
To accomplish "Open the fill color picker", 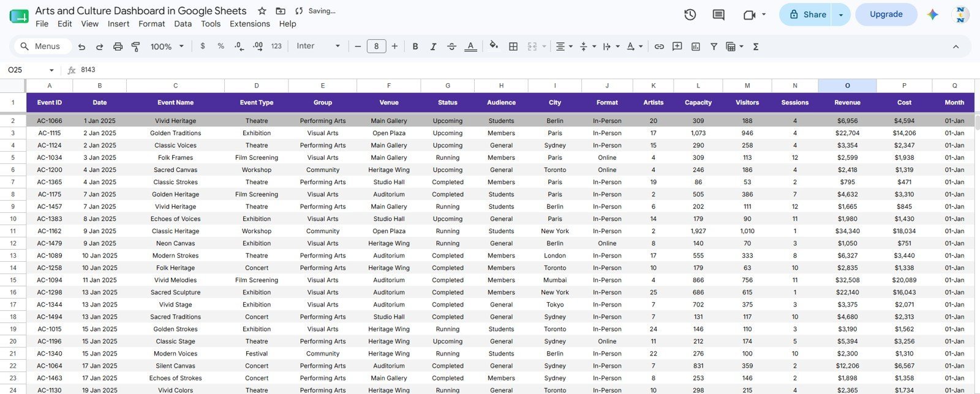I will (494, 46).
